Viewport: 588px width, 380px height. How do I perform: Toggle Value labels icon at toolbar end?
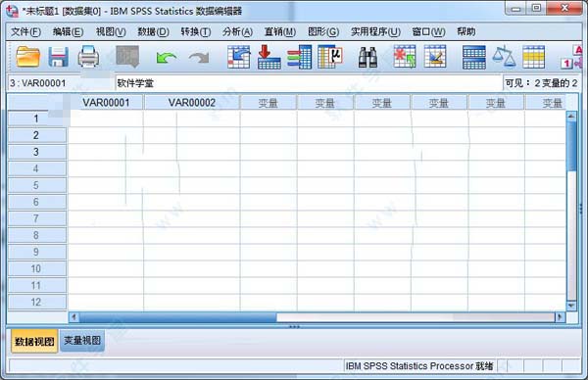(x=572, y=57)
